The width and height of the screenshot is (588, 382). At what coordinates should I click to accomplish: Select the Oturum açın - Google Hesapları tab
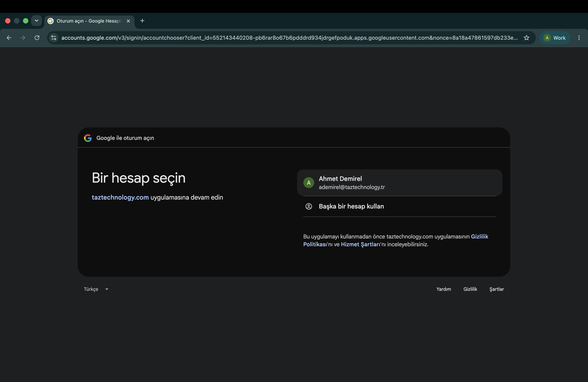point(89,21)
